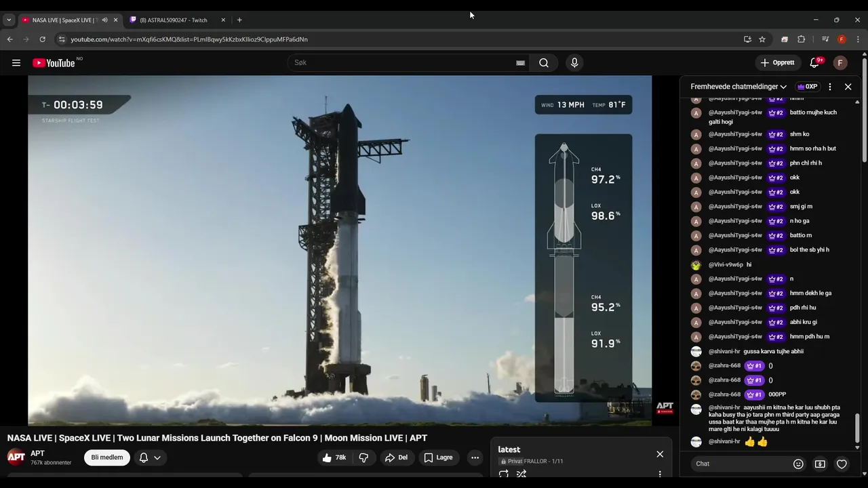Open Chrome three-dot menu

point(859,39)
